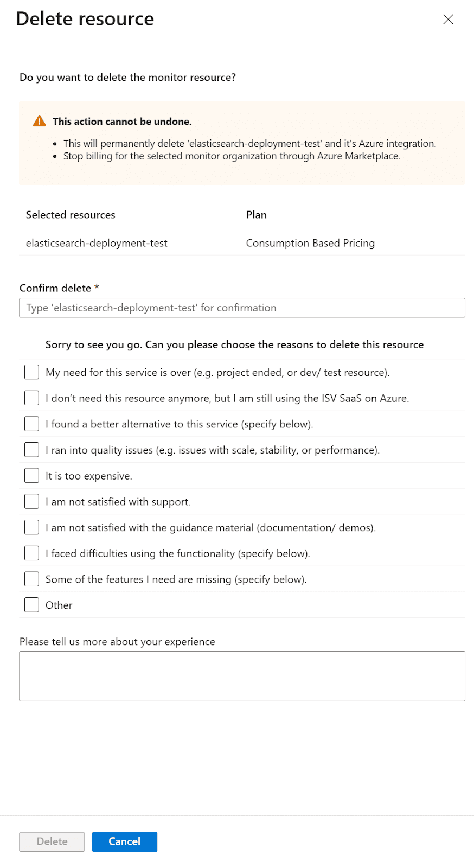This screenshot has width=474, height=868.
Task: Click the 'Confirm delete' required field label
Action: 56,288
